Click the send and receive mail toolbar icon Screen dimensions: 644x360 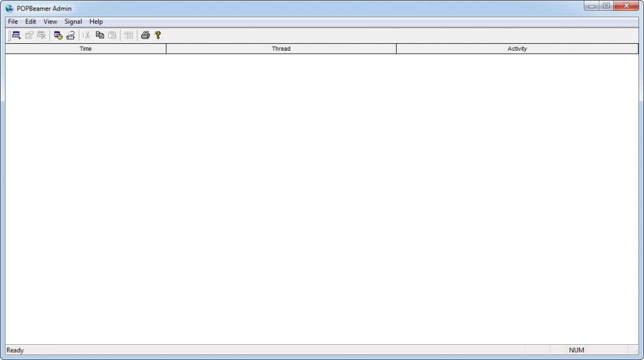(x=71, y=36)
